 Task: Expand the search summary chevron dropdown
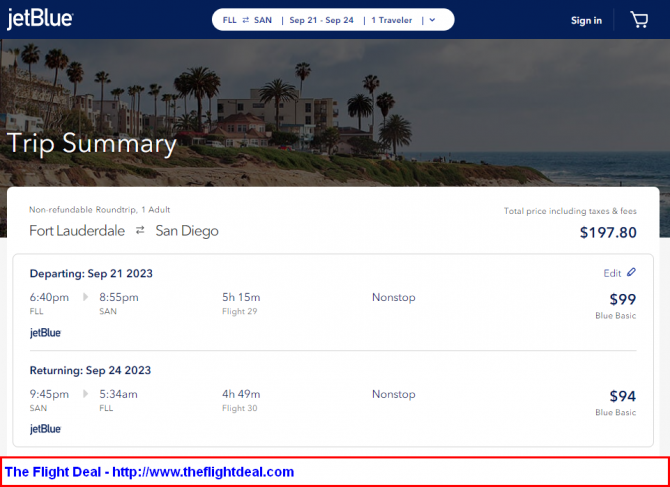(432, 20)
